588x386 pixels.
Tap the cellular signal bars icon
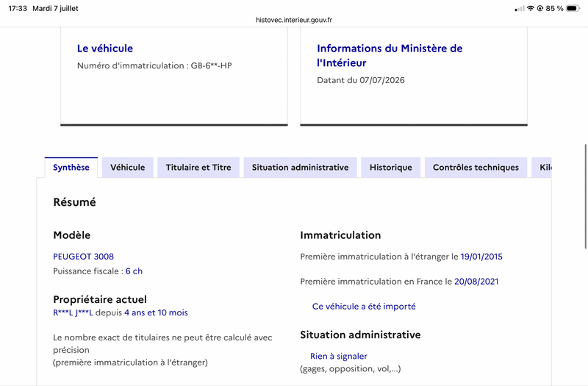(520, 9)
